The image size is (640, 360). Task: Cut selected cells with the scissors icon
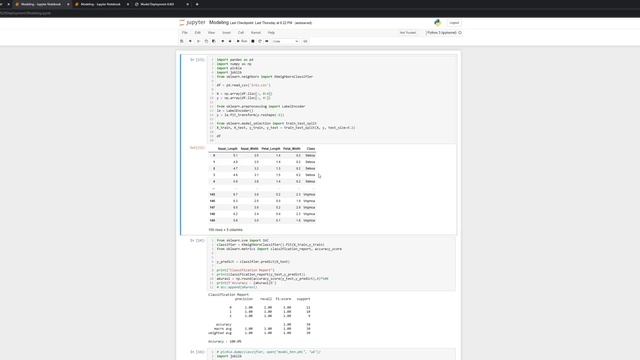pyautogui.click(x=198, y=41)
